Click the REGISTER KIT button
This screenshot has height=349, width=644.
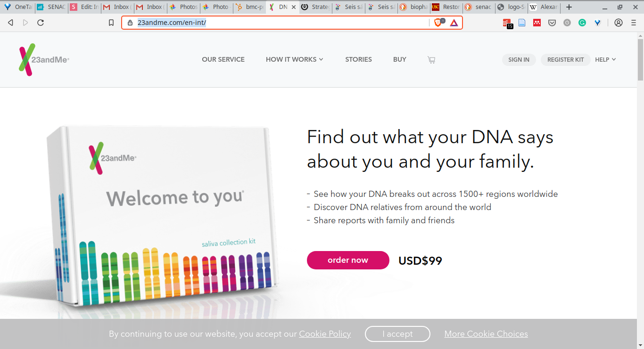[565, 60]
